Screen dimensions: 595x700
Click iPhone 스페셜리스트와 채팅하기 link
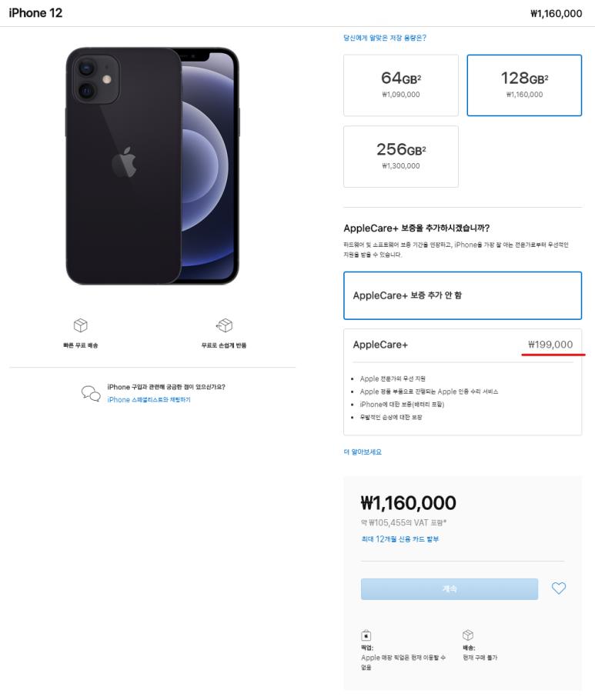click(x=149, y=400)
